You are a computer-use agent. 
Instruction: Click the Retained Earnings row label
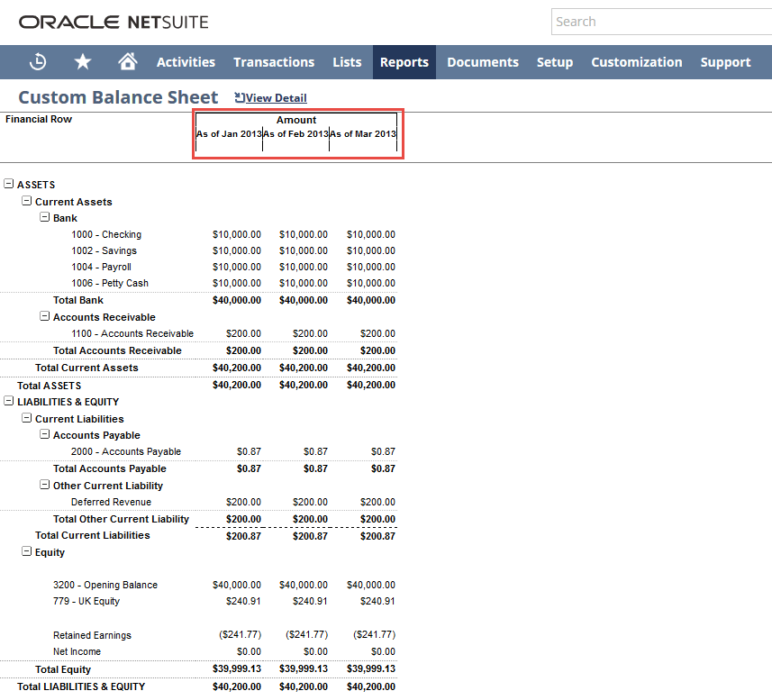(x=93, y=635)
